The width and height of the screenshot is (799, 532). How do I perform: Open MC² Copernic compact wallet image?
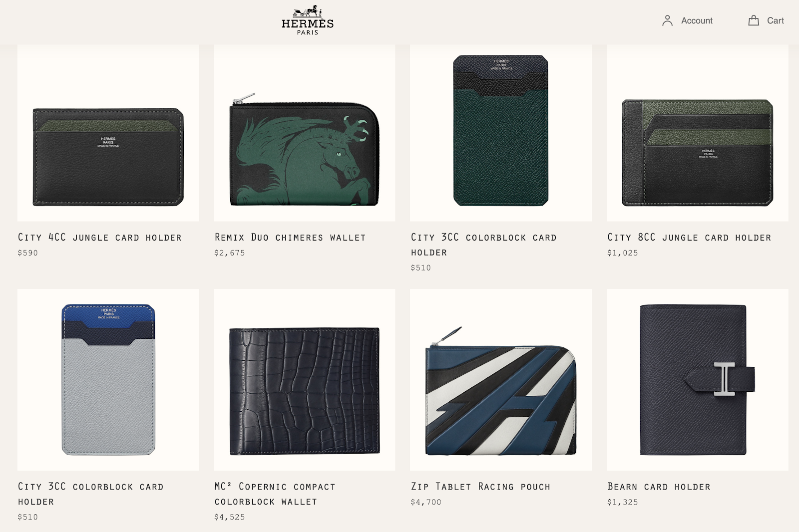click(305, 380)
